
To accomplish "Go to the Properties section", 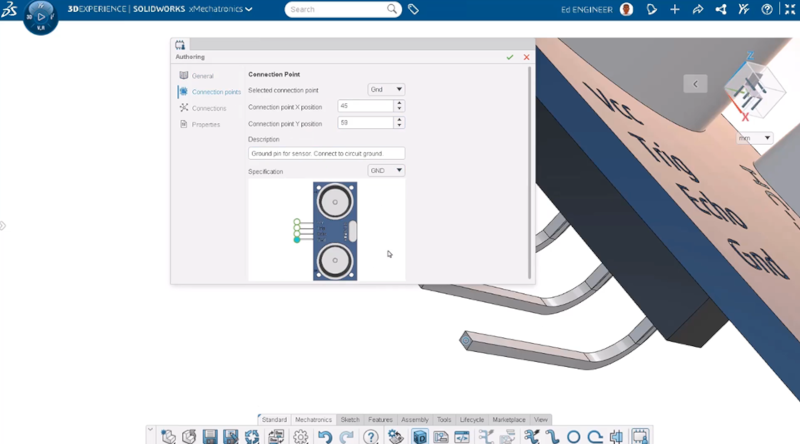I will [205, 124].
